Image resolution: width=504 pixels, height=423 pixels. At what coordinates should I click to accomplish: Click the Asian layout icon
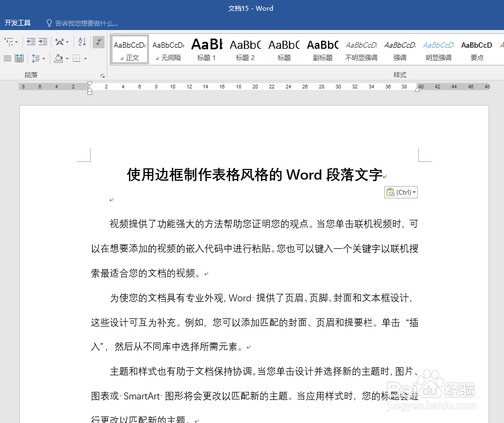click(x=60, y=42)
